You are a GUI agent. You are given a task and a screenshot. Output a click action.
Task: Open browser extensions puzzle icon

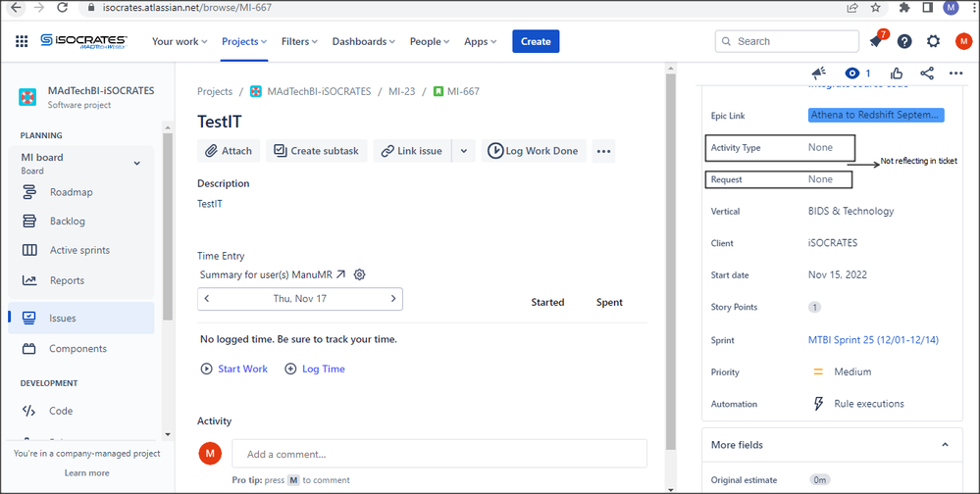click(x=904, y=8)
